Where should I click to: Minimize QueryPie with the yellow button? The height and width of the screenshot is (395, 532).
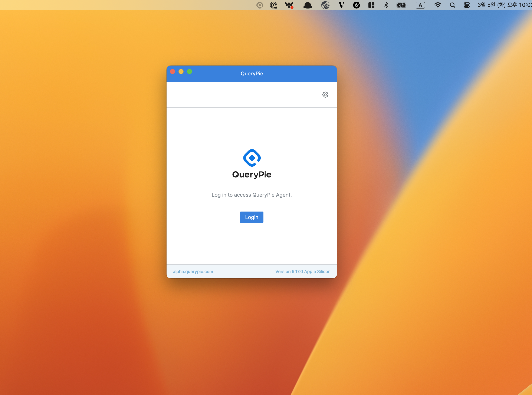coord(181,72)
